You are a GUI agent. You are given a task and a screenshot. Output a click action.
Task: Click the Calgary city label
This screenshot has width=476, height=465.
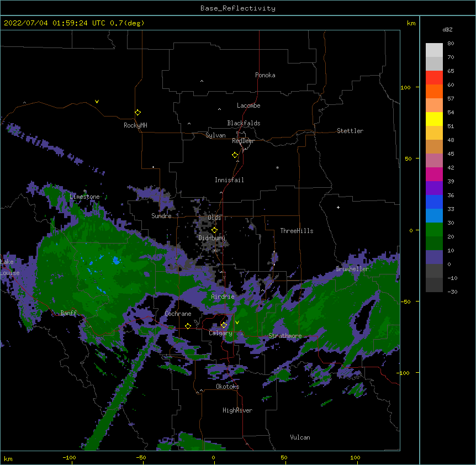220,333
